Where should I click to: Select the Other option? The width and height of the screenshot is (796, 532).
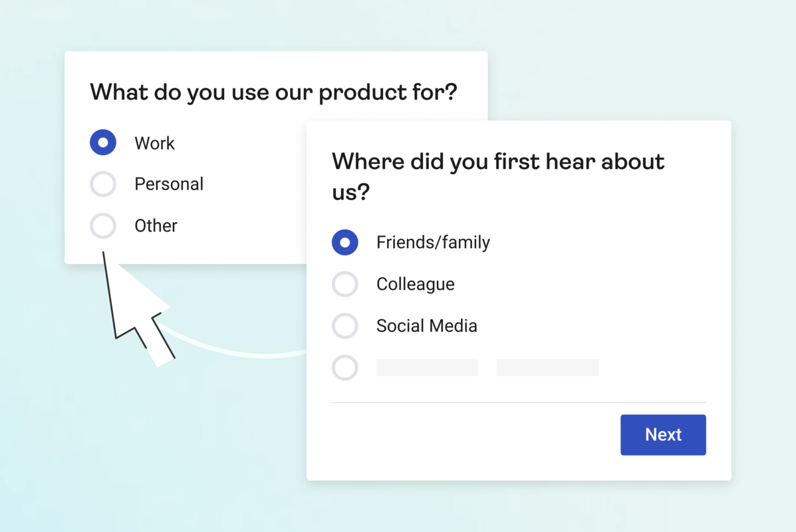pos(103,225)
